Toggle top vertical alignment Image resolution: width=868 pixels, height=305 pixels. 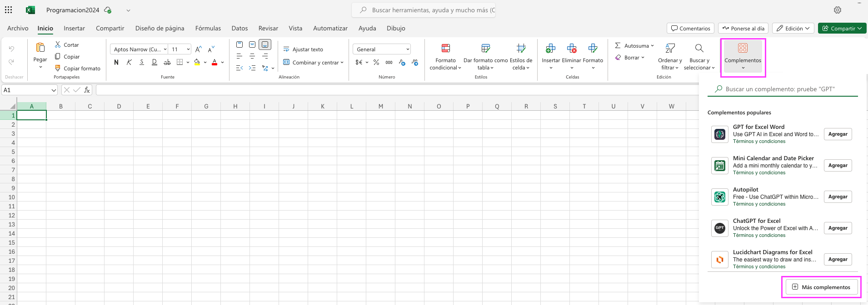[239, 44]
